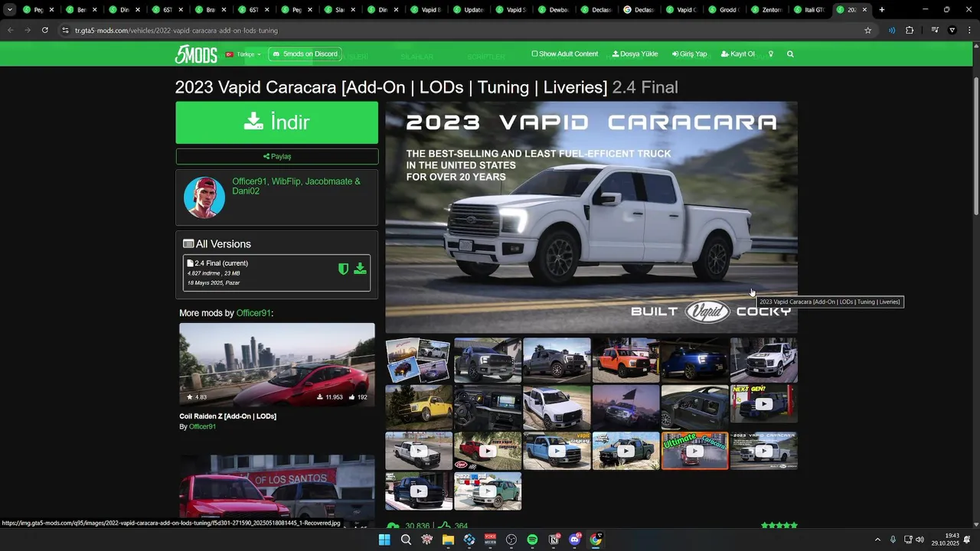The width and height of the screenshot is (980, 551).
Task: Play the Ultimate Caracara video thumbnail
Action: pyautogui.click(x=694, y=451)
